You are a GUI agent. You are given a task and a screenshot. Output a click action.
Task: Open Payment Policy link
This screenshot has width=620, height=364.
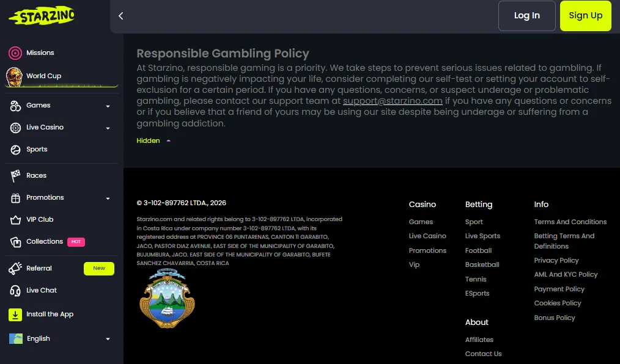pyautogui.click(x=559, y=289)
